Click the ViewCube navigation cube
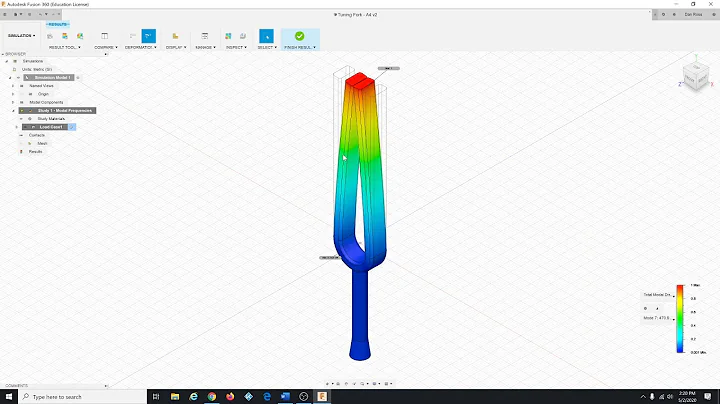 pyautogui.click(x=695, y=76)
